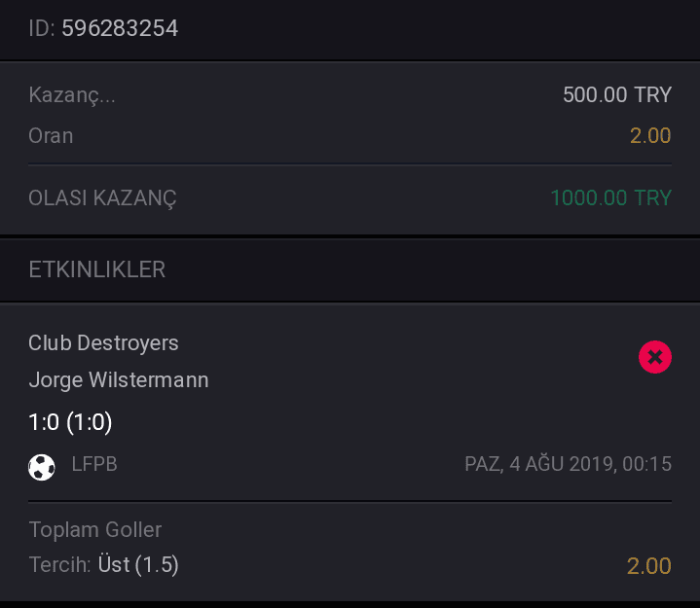Open Club Destroyers team name

coord(103,343)
